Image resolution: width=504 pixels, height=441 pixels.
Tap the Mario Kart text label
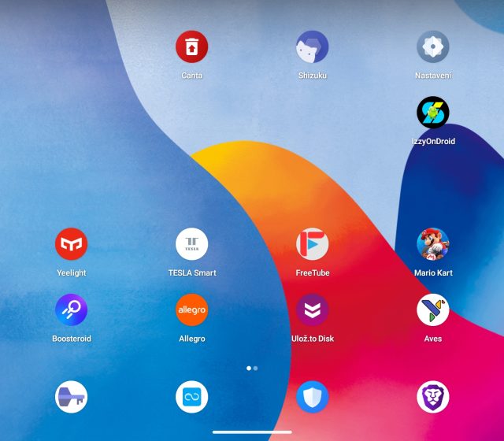[432, 273]
